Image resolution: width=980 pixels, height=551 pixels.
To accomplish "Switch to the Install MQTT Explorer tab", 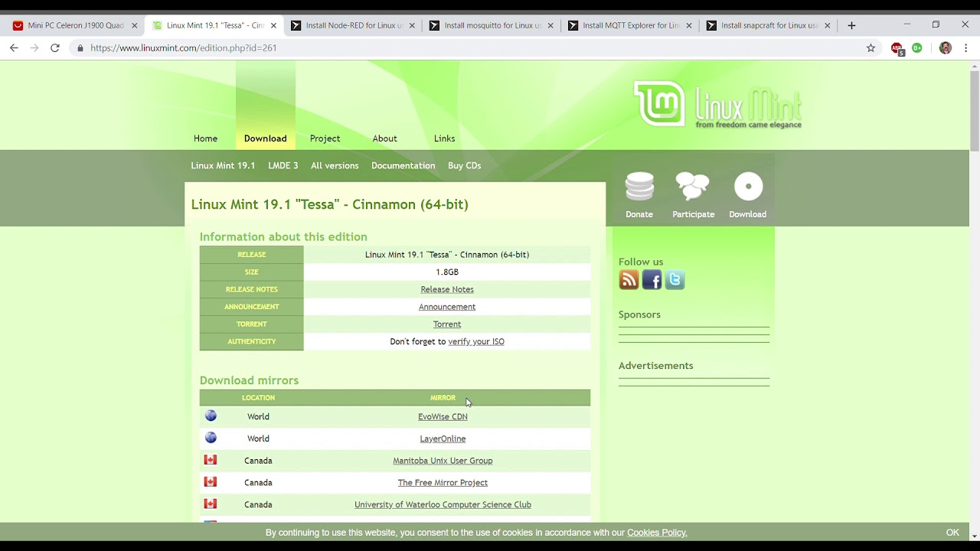I will pos(630,25).
